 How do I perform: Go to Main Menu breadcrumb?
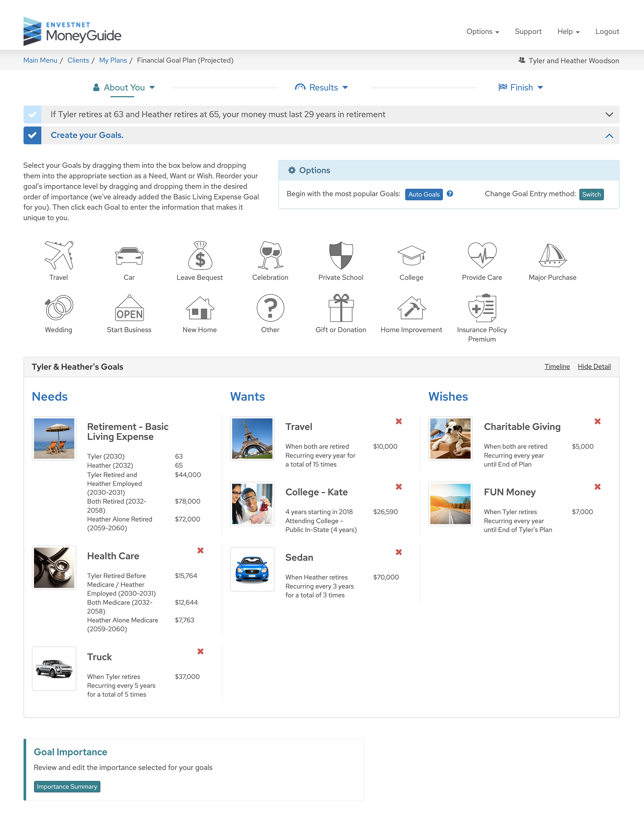pyautogui.click(x=40, y=60)
